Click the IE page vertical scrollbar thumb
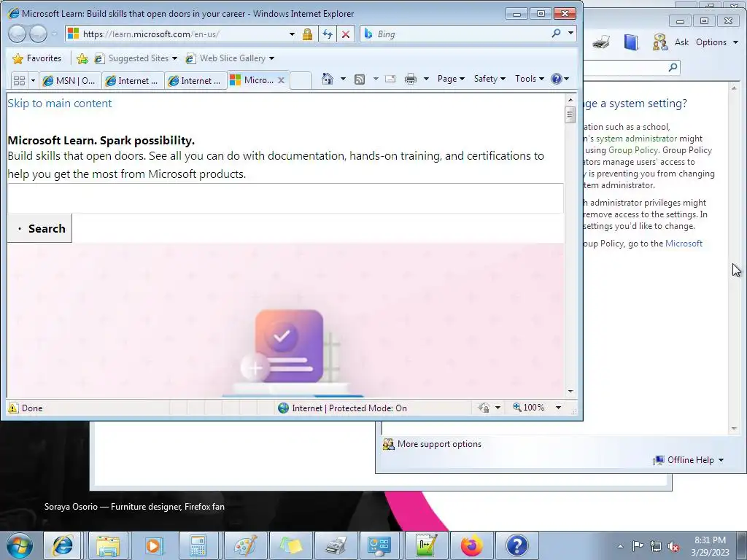This screenshot has width=747, height=560. click(x=570, y=114)
